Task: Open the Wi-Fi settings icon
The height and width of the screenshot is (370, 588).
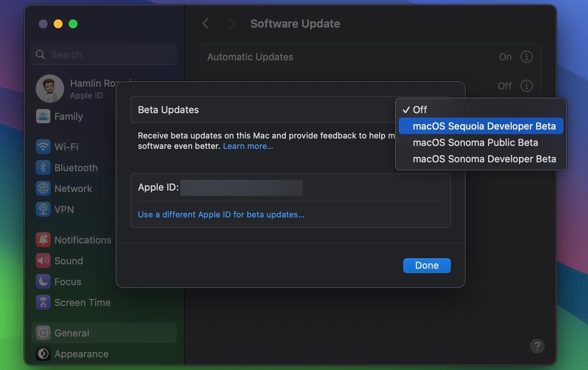Action: click(43, 147)
